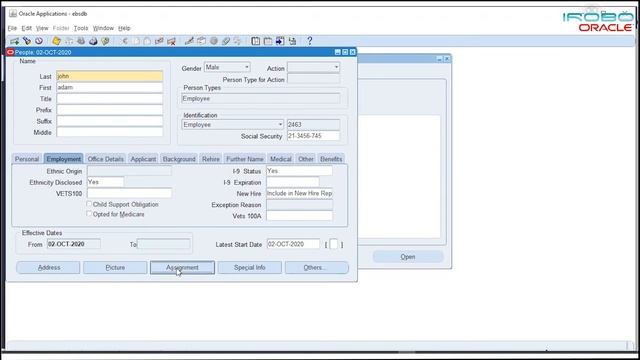Switch to the Office Details tab

coord(106,159)
